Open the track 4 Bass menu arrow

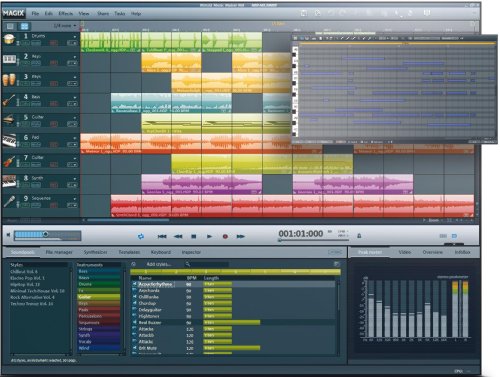coord(75,98)
